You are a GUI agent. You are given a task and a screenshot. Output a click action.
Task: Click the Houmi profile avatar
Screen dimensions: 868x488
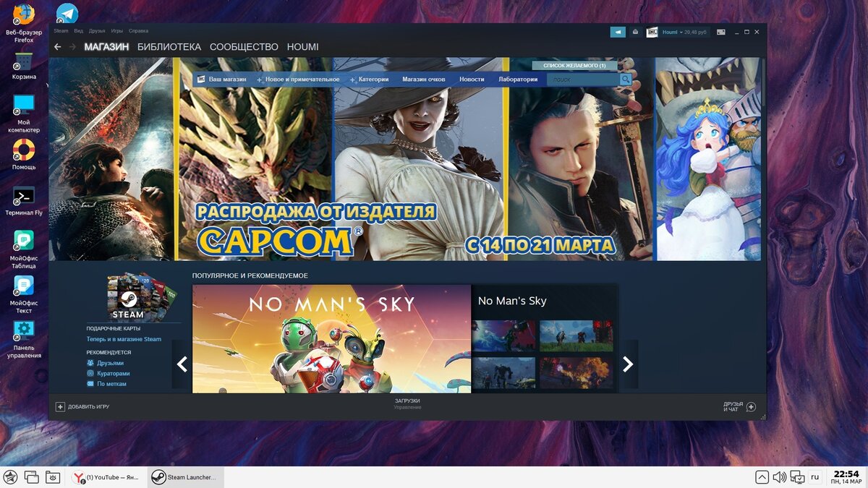pyautogui.click(x=652, y=32)
